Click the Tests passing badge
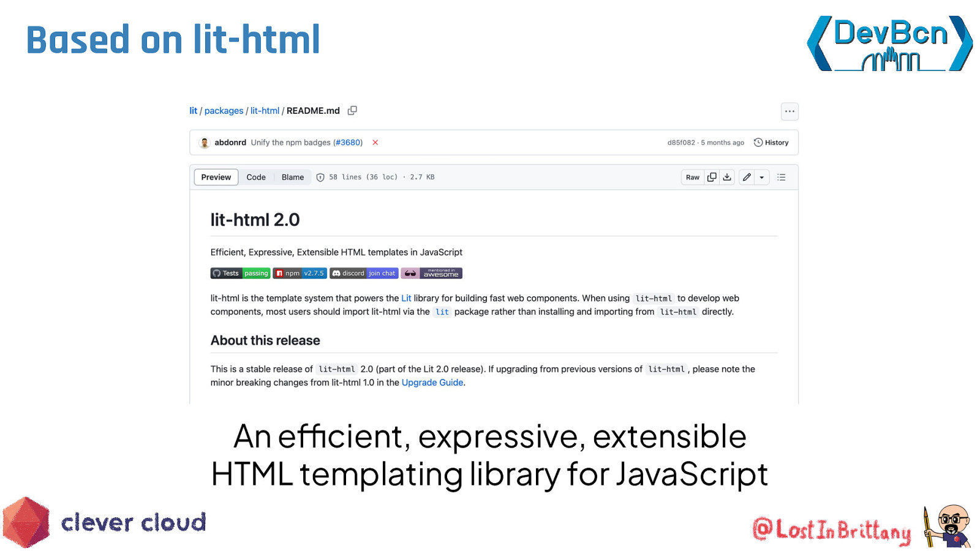This screenshot has height=551, width=980. [240, 274]
